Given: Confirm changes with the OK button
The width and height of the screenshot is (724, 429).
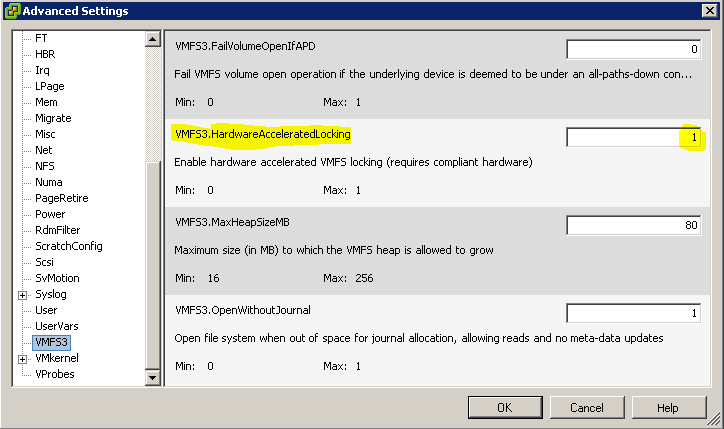Looking at the screenshot, I should 505,407.
